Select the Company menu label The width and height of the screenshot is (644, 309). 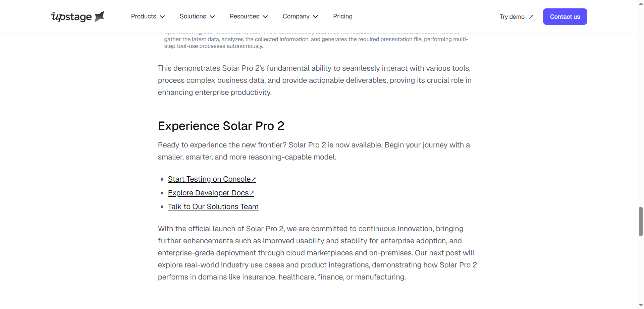click(296, 16)
